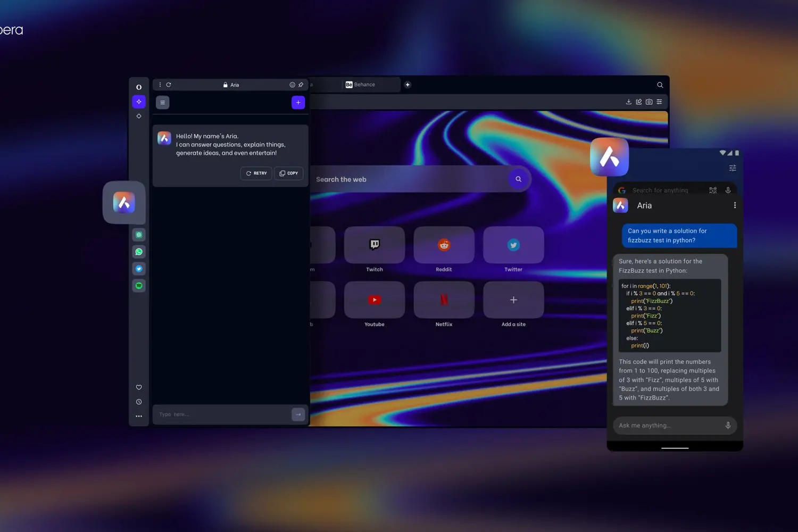Open the Netflix speed dial tile
This screenshot has width=798, height=532.
[444, 300]
